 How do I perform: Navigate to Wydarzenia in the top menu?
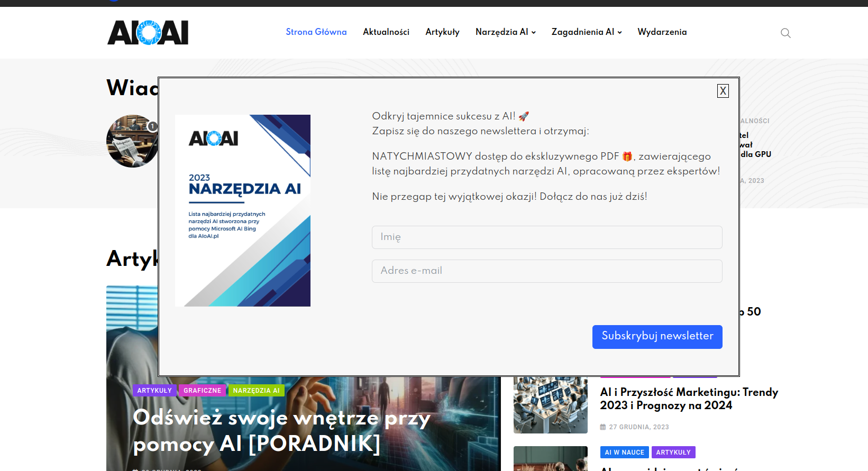[662, 32]
